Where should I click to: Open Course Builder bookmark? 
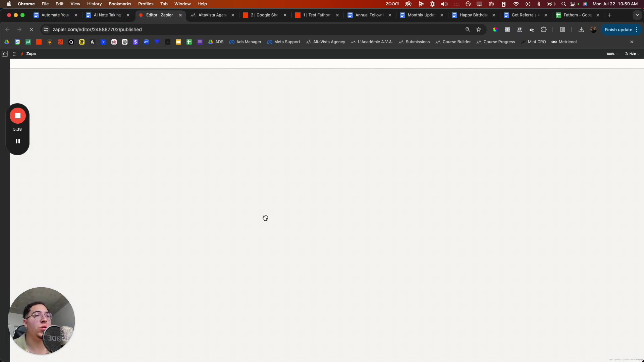pyautogui.click(x=453, y=42)
